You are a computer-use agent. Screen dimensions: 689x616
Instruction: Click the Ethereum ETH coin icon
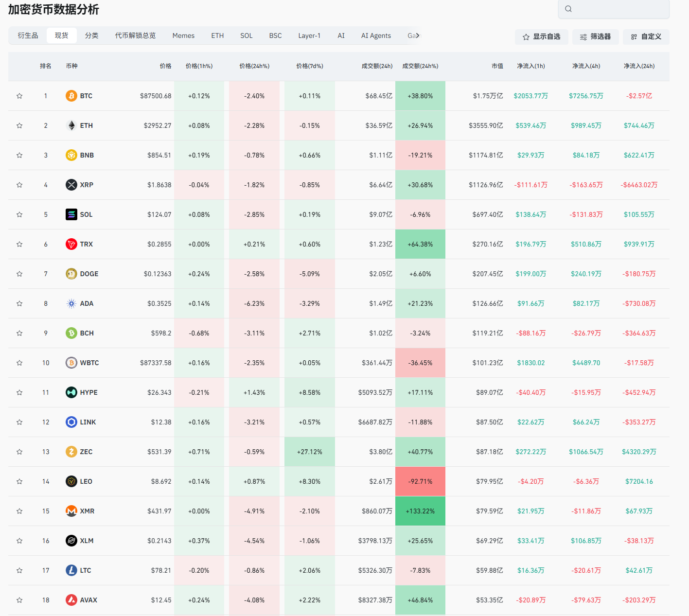[x=71, y=125]
